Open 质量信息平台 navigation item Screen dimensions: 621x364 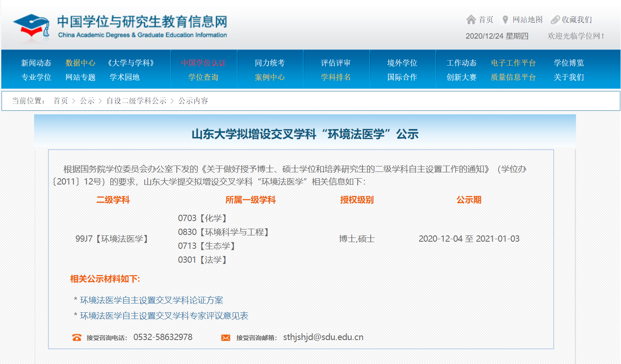(x=513, y=77)
